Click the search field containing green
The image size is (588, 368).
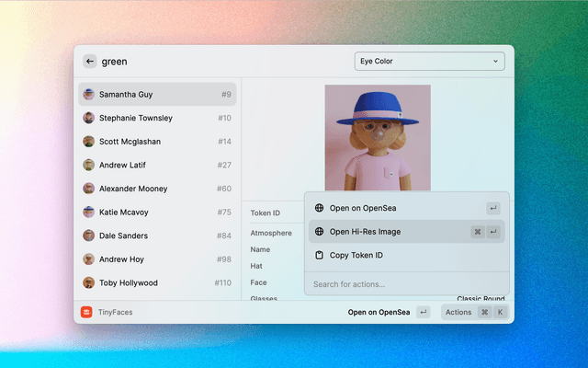pyautogui.click(x=220, y=62)
